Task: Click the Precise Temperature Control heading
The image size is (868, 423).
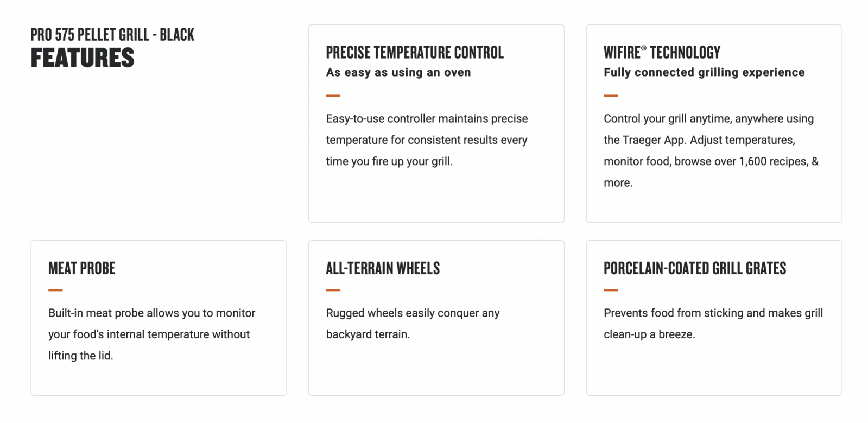Action: 415,53
